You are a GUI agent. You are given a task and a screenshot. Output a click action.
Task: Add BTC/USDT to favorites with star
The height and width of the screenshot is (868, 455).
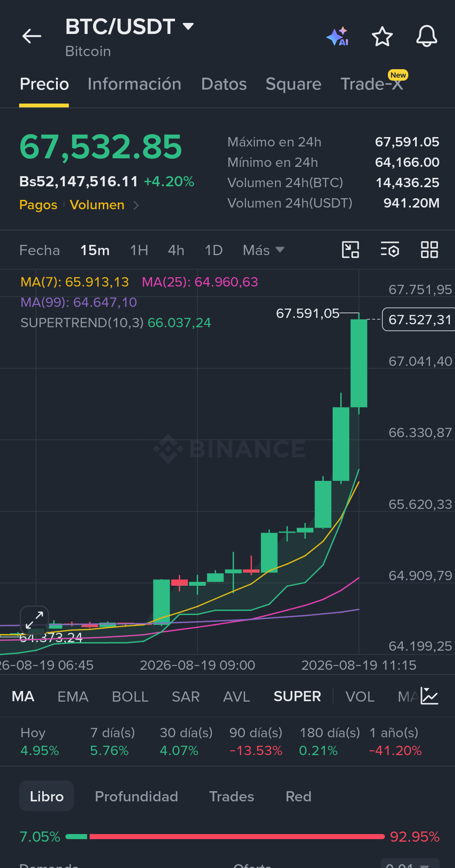point(382,37)
